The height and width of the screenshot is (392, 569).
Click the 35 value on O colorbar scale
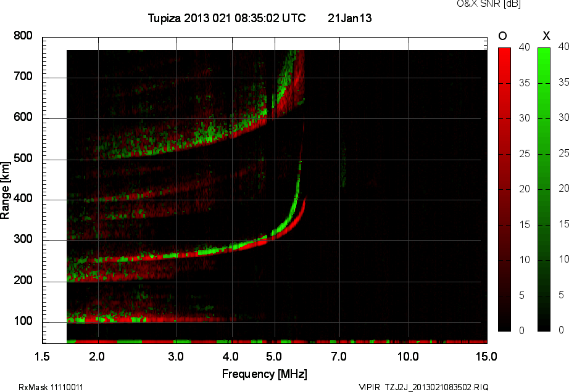tap(525, 83)
